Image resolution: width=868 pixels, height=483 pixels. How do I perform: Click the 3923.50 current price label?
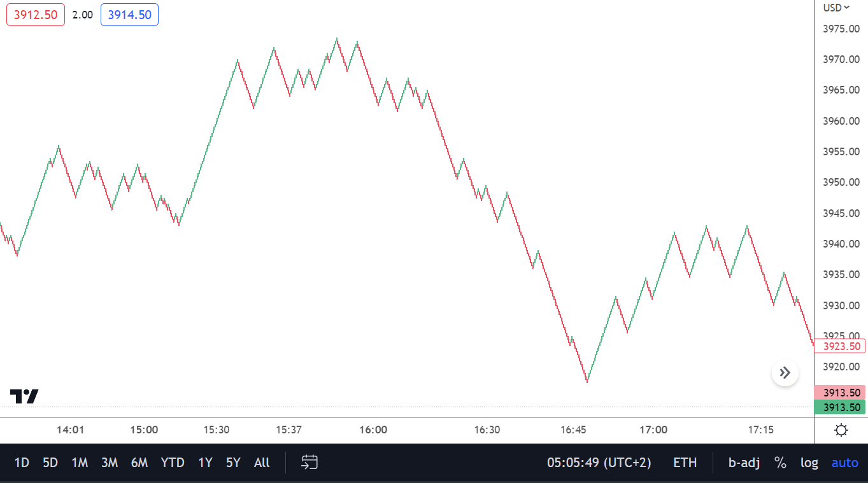841,346
